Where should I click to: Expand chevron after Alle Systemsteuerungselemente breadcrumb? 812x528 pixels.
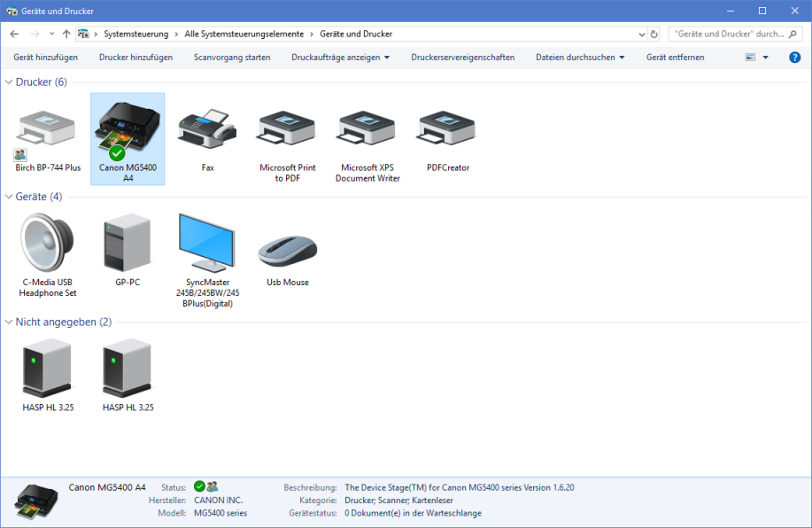click(x=312, y=35)
